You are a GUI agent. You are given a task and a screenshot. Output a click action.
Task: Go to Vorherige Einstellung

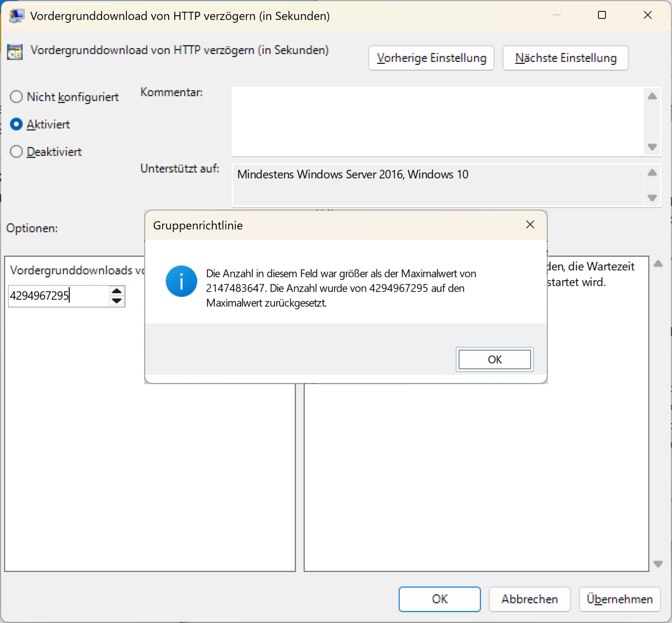pos(432,58)
